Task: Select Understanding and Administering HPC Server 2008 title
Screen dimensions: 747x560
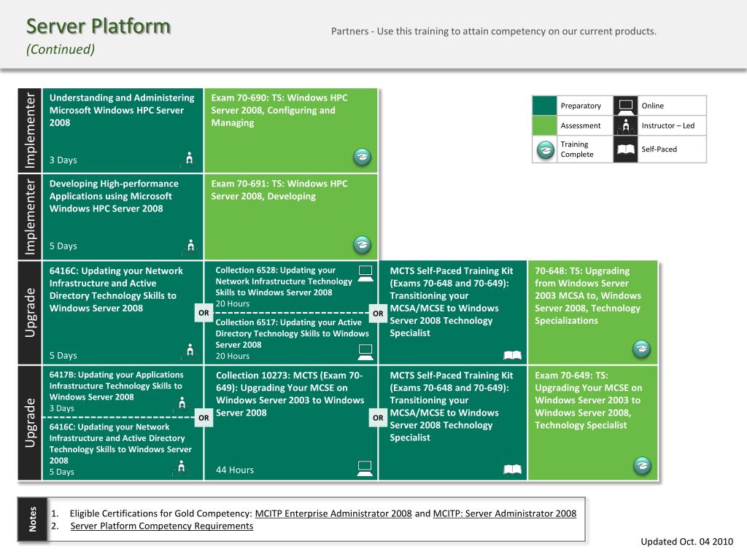Action: (x=122, y=110)
